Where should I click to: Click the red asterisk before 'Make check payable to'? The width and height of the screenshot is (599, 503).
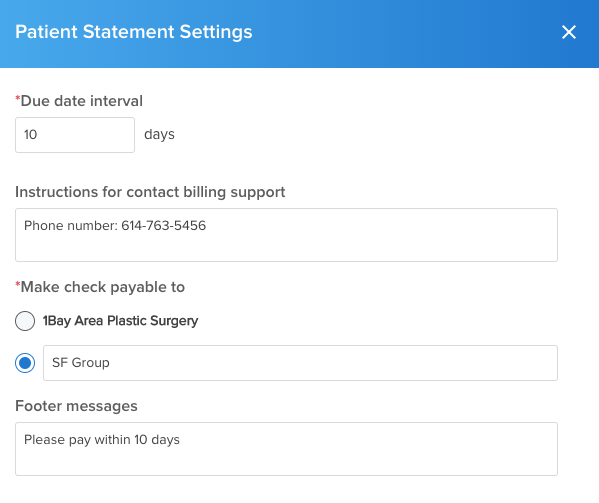click(18, 284)
